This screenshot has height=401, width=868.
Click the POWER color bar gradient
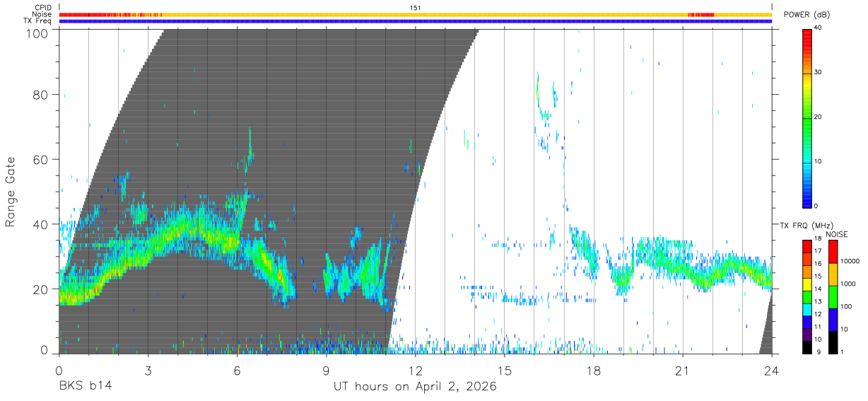point(807,118)
